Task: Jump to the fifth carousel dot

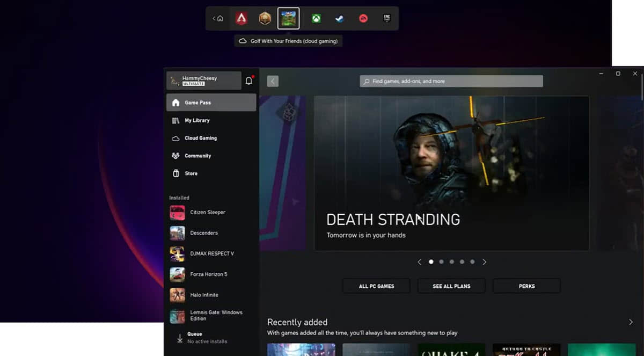Action: (x=472, y=262)
